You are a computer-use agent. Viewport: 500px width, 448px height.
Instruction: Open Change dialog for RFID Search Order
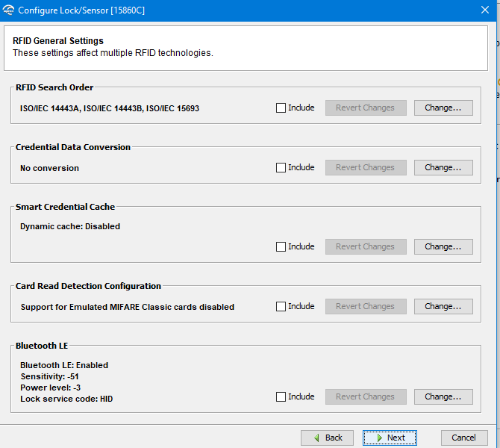443,108
